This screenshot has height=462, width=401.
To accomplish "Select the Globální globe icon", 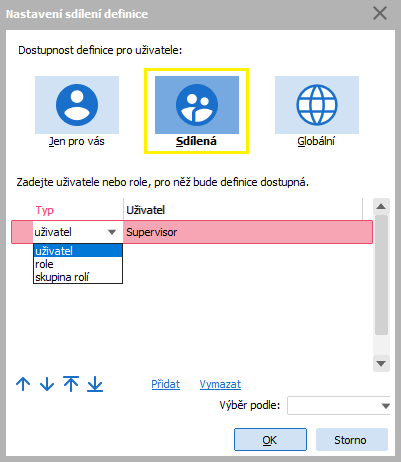I will [317, 105].
